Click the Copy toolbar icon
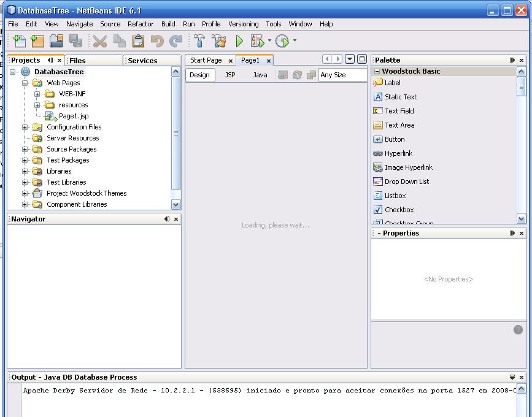Image resolution: width=532 pixels, height=417 pixels. [x=119, y=41]
